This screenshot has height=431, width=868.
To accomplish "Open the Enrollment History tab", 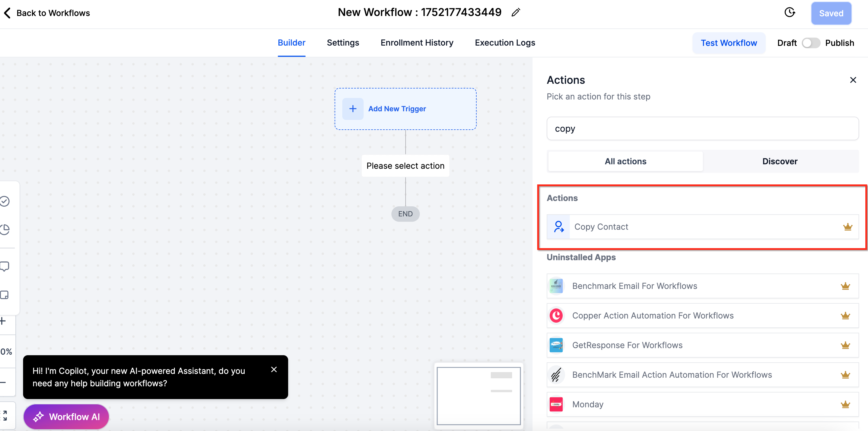I will (417, 43).
